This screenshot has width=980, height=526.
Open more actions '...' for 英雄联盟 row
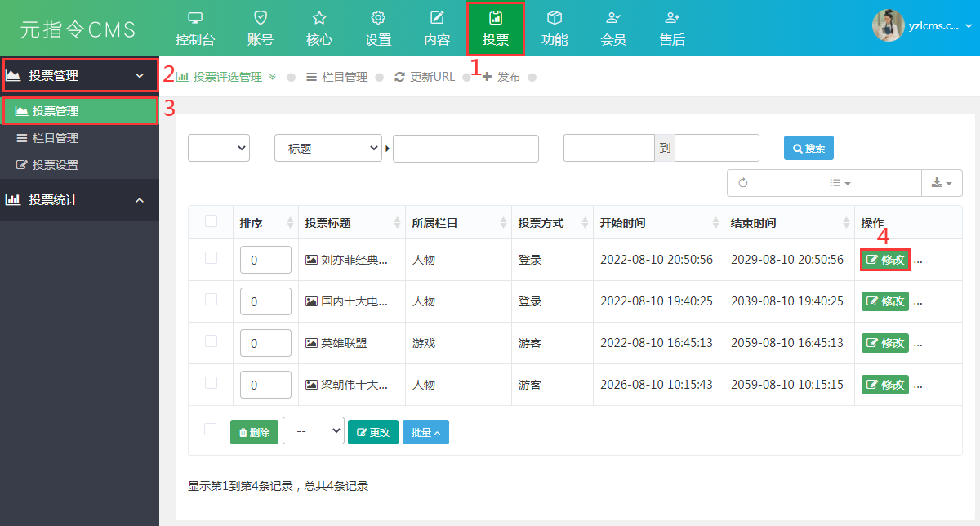pyautogui.click(x=918, y=344)
